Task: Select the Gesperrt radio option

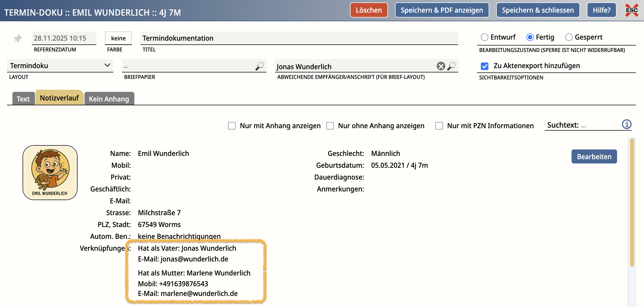Action: (x=569, y=37)
